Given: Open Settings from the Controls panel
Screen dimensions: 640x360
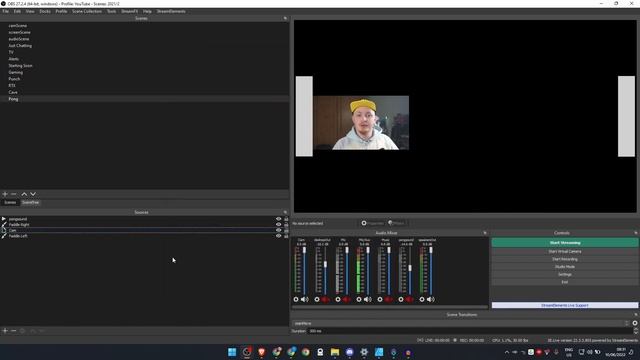Looking at the screenshot, I should [x=565, y=274].
